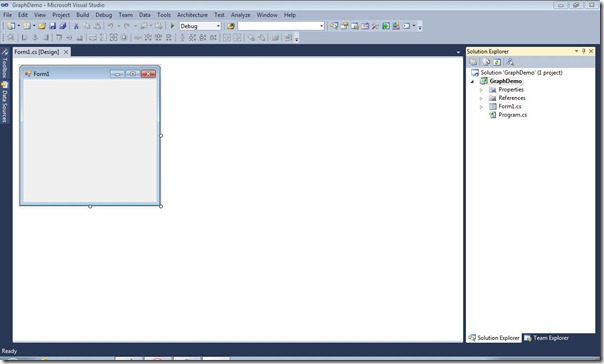
Task: Open the New Project dropdown arrow
Action: click(x=18, y=26)
